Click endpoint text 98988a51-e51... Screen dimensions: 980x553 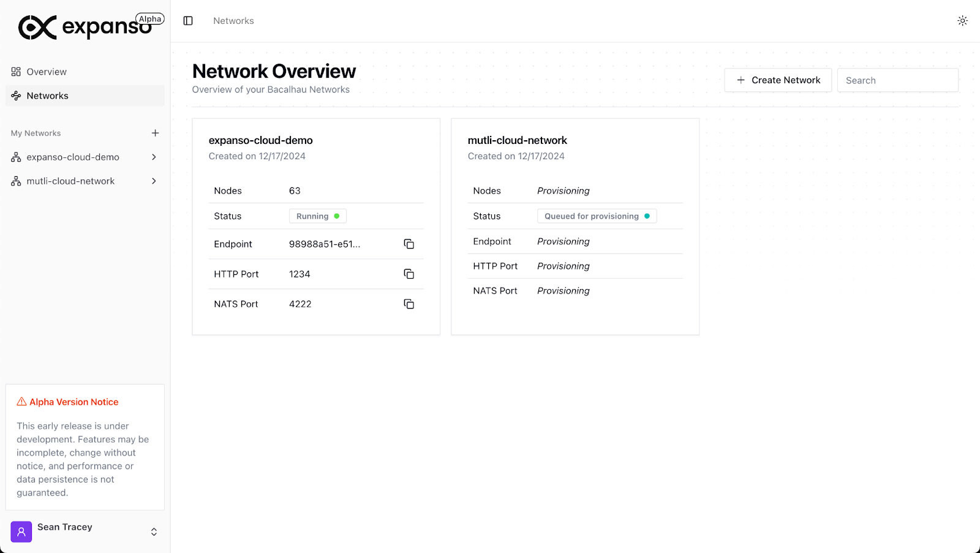pyautogui.click(x=325, y=244)
